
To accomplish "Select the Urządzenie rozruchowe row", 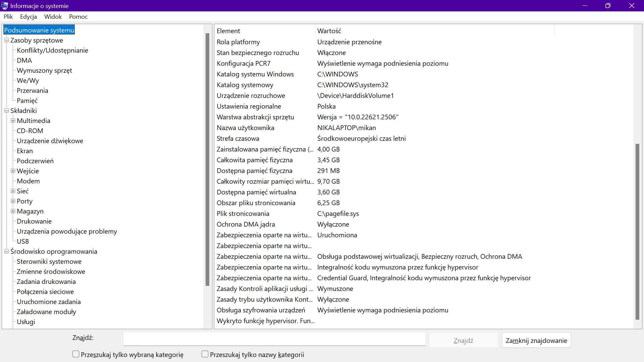I will coord(384,96).
